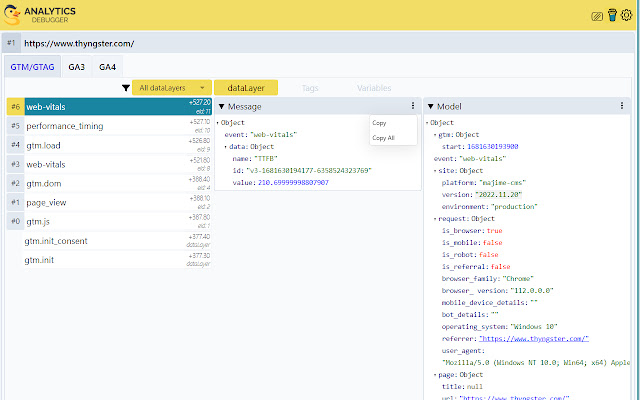Select event #6 web-vitals

[109, 107]
